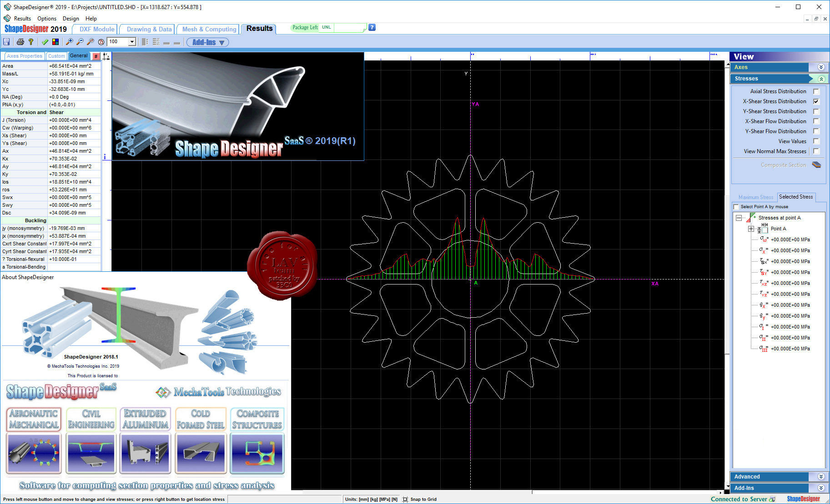Select the Axes Properties tab
Screen dimensions: 830x504
pos(24,56)
